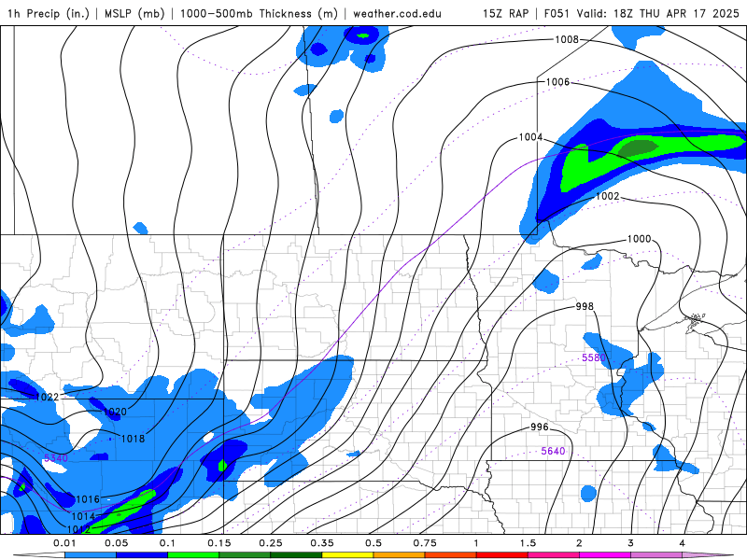Click the 1022 isobar label
The image size is (747, 560).
(x=48, y=397)
